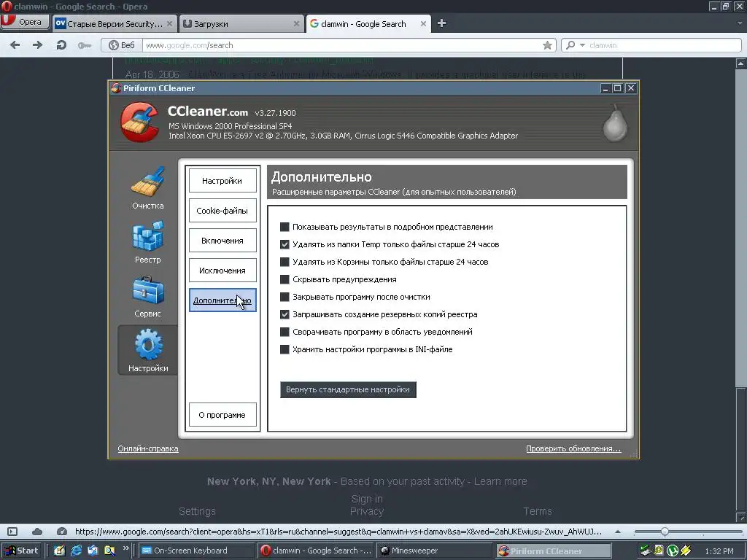Viewport: 747px width, 560px height.
Task: Expand quick launch overflow chevron
Action: tap(125, 548)
